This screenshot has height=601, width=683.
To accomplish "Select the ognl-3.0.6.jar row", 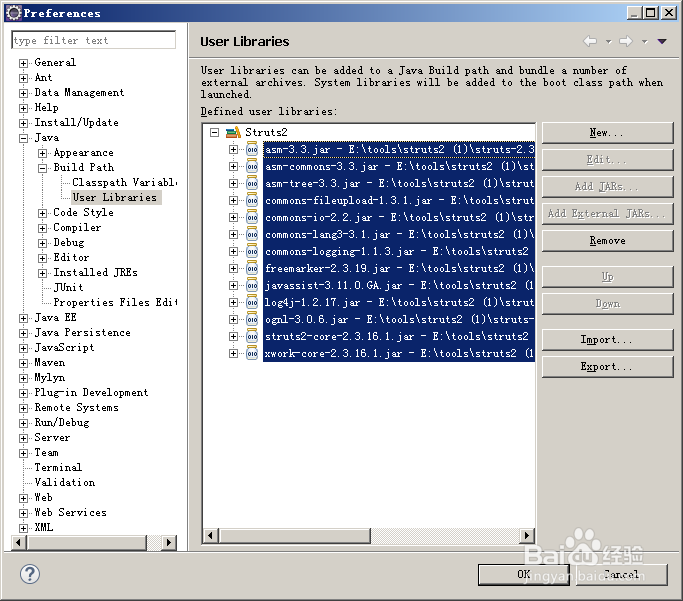I will (x=399, y=319).
